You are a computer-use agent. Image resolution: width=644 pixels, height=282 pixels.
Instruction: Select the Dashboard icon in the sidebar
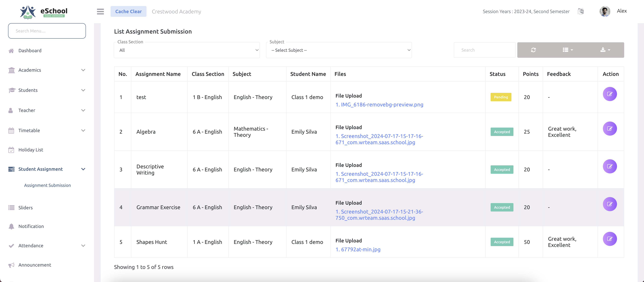point(11,51)
